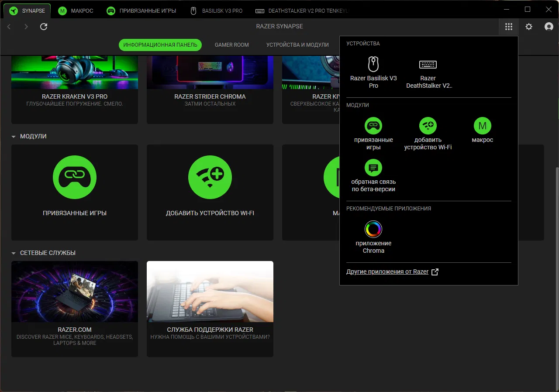559x392 pixels.
Task: Open the Gamer Room tab
Action: [232, 45]
